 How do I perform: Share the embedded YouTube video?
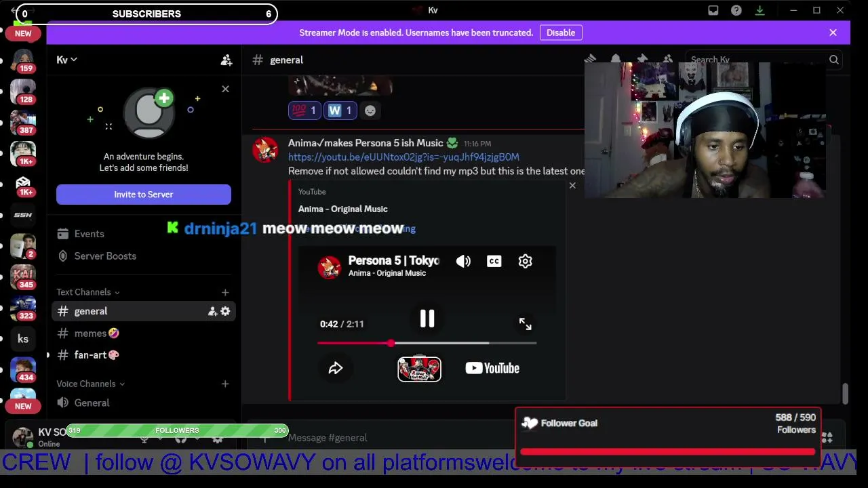coord(336,368)
